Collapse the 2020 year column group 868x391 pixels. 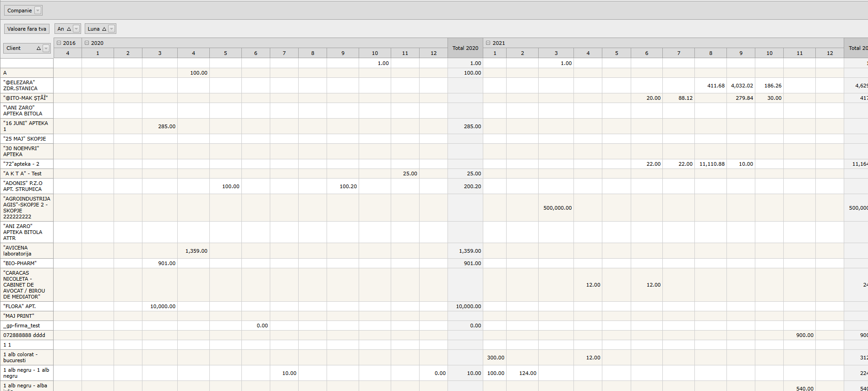click(87, 43)
